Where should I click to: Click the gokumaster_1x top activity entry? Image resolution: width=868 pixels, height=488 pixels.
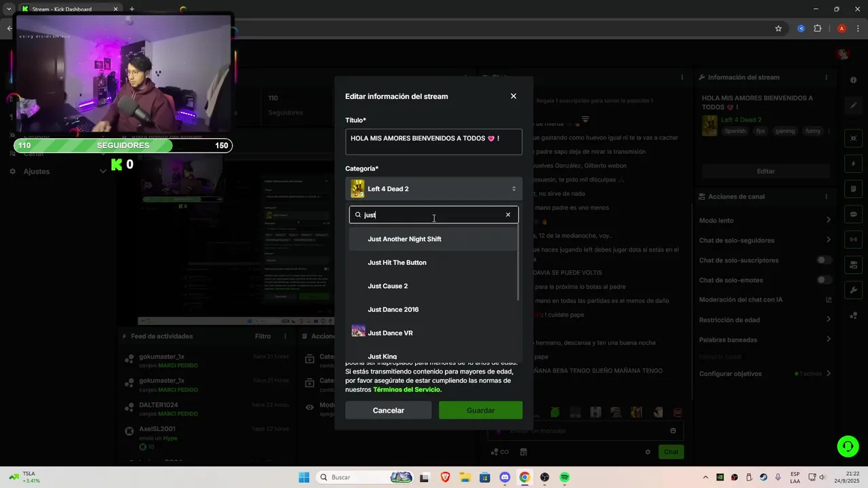pyautogui.click(x=207, y=361)
